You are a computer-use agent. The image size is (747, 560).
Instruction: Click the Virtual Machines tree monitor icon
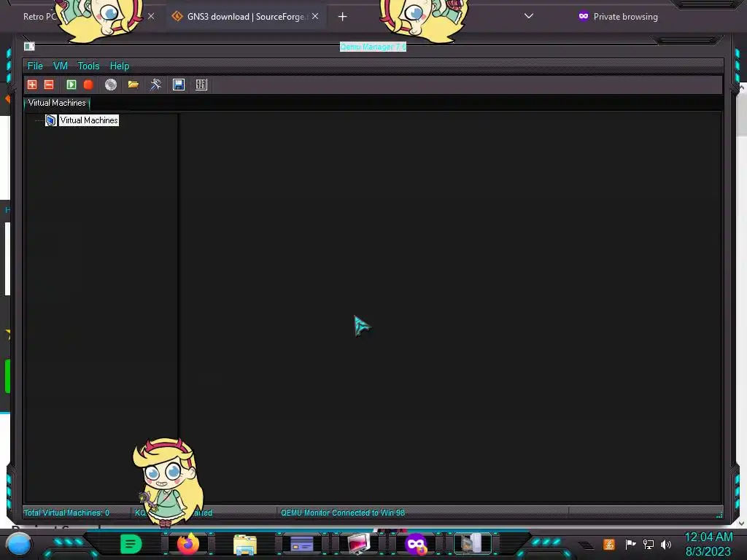tap(51, 120)
